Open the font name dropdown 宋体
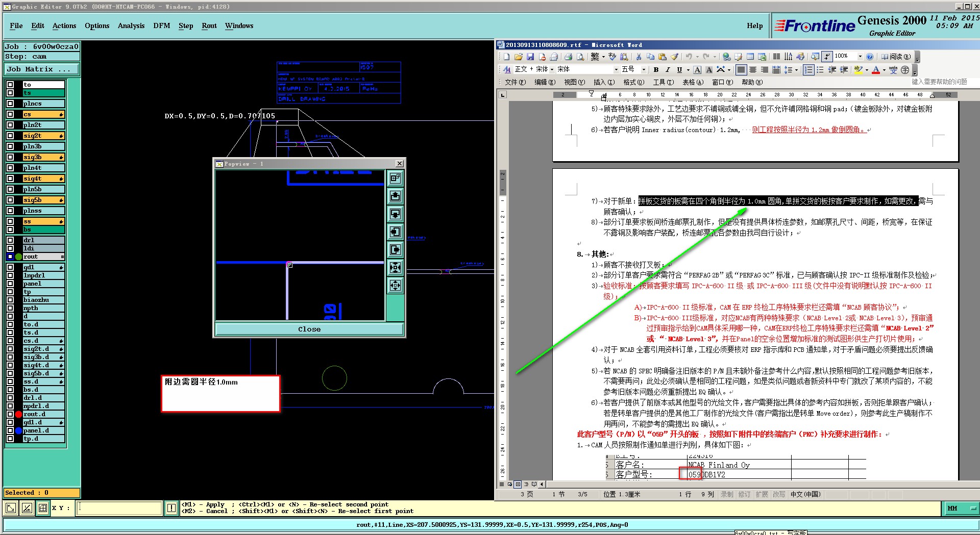 pyautogui.click(x=616, y=70)
